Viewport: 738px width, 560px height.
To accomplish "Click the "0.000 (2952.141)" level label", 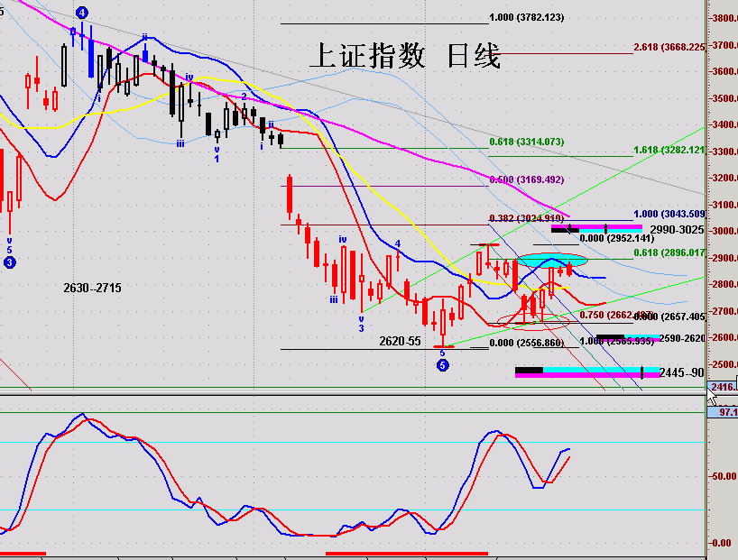I will pyautogui.click(x=617, y=238).
